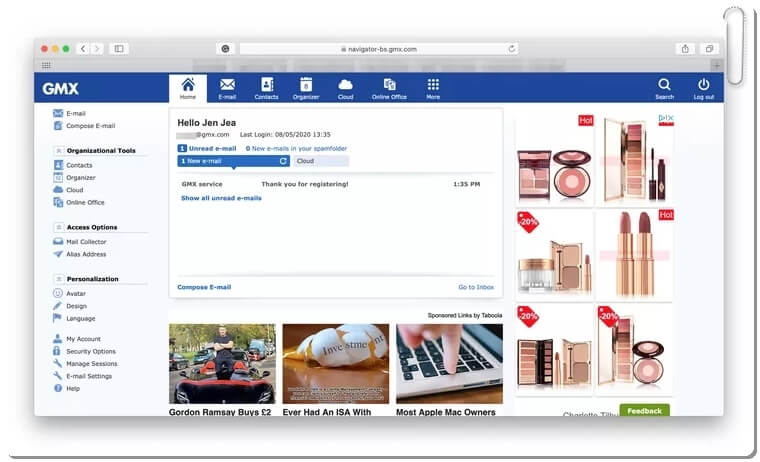760x462 pixels.
Task: Reload the page with Safari's reload icon
Action: [511, 49]
